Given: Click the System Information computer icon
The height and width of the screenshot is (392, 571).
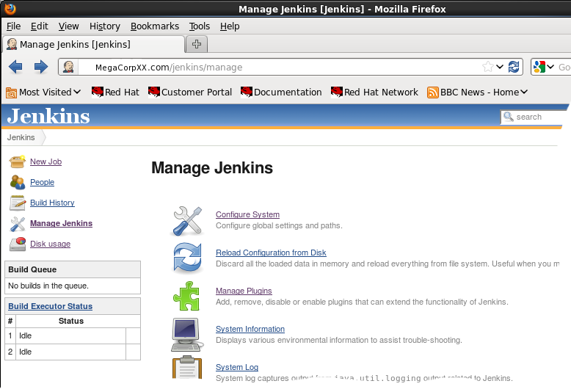Looking at the screenshot, I should [x=187, y=335].
